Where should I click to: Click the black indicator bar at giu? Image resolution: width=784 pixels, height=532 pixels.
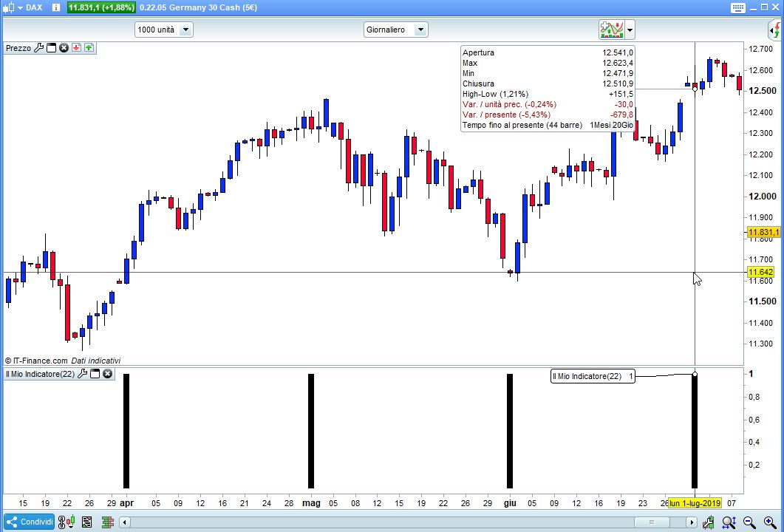point(510,431)
